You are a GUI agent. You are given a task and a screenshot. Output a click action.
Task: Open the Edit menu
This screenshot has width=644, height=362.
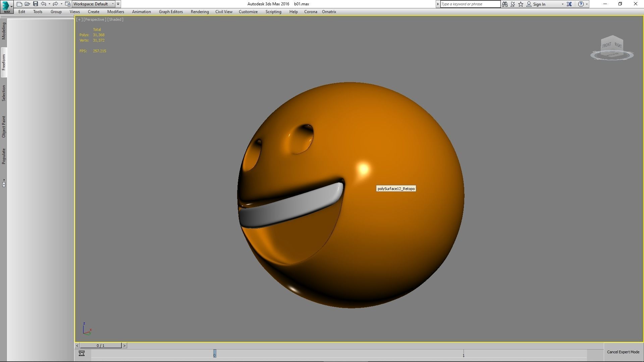pos(22,12)
